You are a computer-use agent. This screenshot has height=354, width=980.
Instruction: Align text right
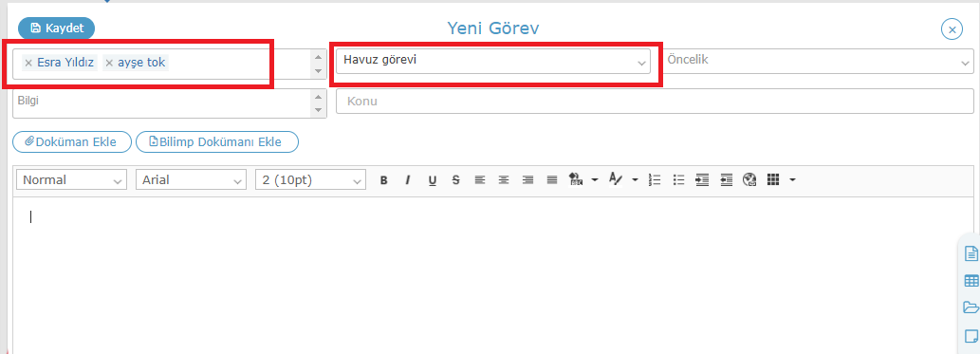pos(527,180)
